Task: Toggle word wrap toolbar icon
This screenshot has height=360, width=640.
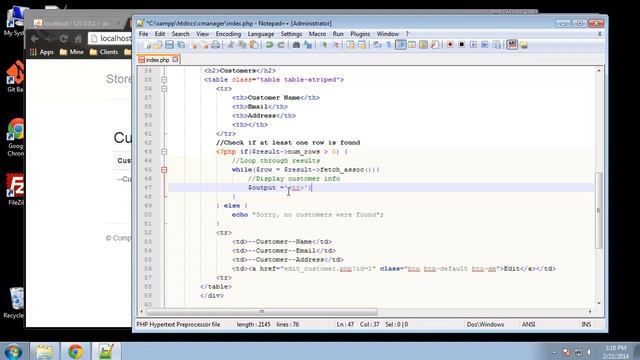Action: [378, 45]
